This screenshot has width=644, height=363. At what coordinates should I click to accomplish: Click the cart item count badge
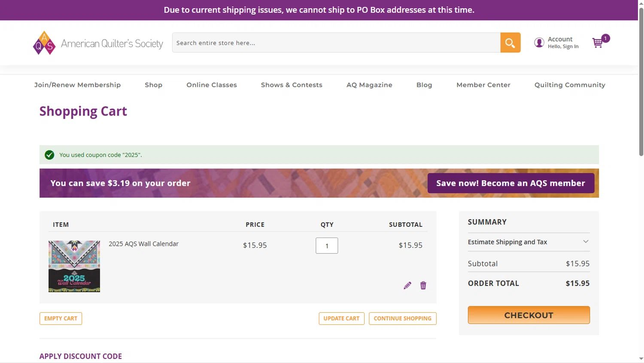pos(605,38)
